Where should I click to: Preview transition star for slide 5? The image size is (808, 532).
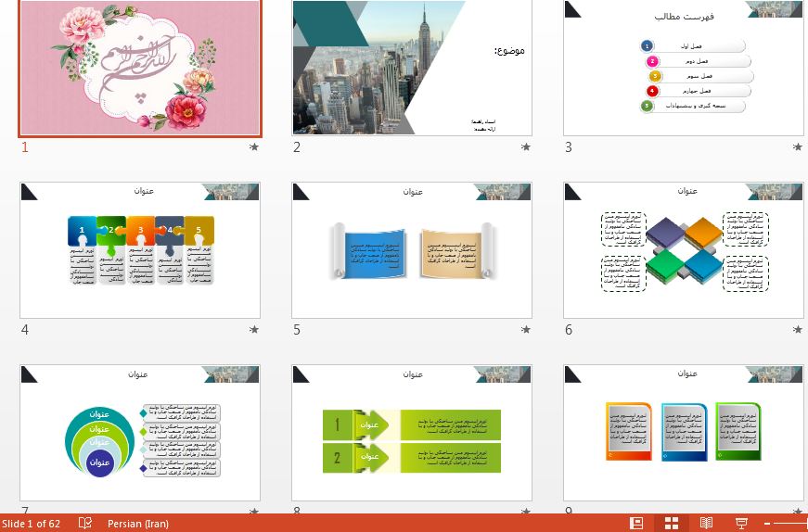pyautogui.click(x=526, y=330)
